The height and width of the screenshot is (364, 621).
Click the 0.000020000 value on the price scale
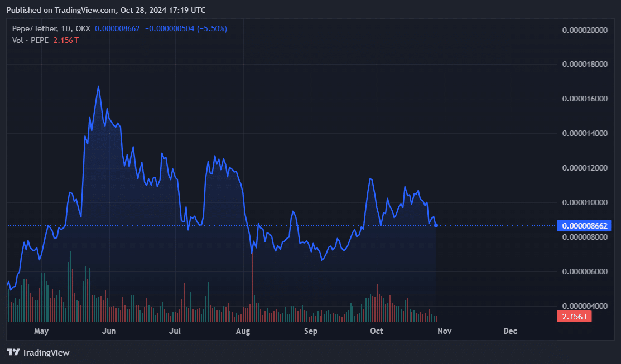click(584, 30)
